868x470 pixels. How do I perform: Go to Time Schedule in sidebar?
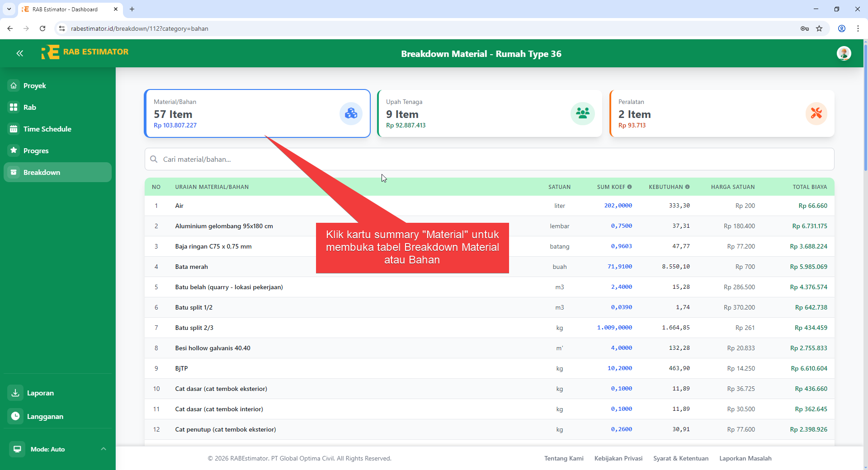click(47, 129)
